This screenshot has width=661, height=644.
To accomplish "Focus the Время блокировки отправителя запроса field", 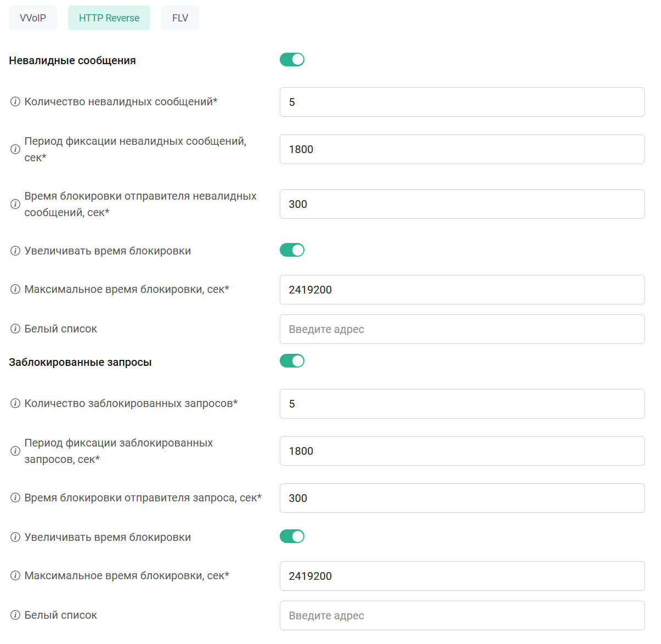I will click(x=462, y=498).
